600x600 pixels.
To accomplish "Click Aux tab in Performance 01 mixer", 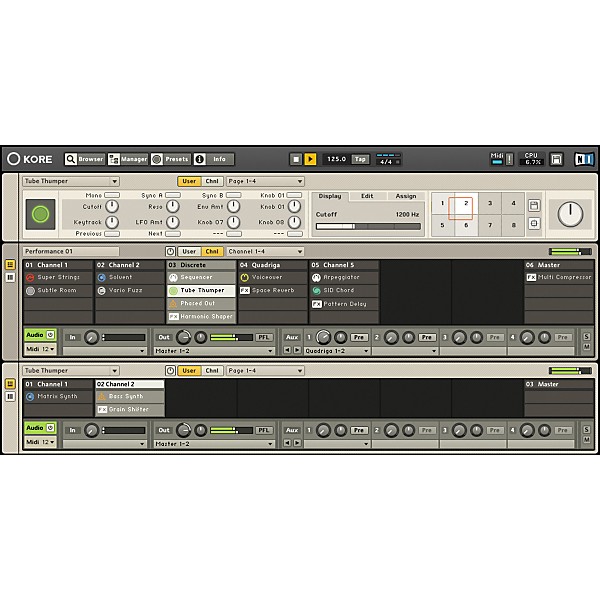I will (x=292, y=338).
